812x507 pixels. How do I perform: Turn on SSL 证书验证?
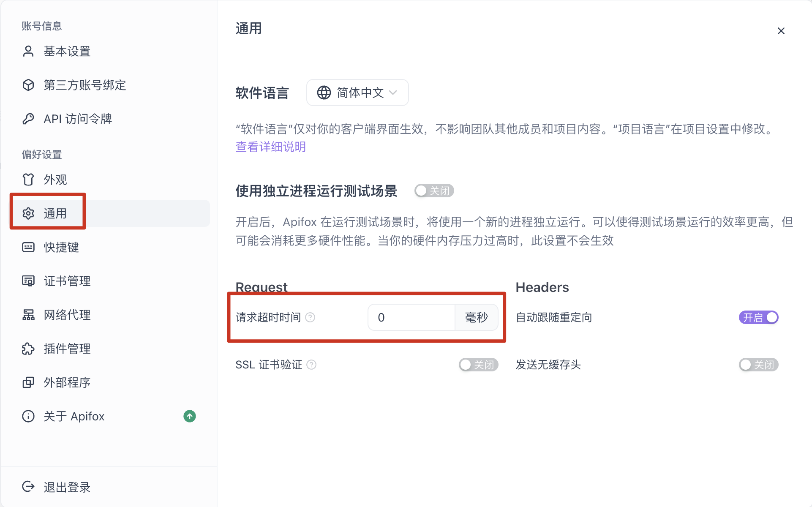(478, 365)
